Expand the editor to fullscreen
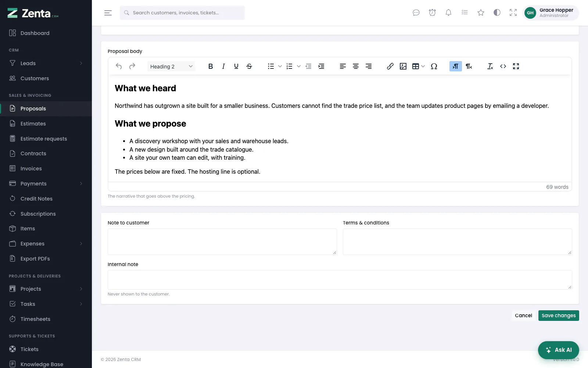The width and height of the screenshot is (588, 368). (x=516, y=66)
